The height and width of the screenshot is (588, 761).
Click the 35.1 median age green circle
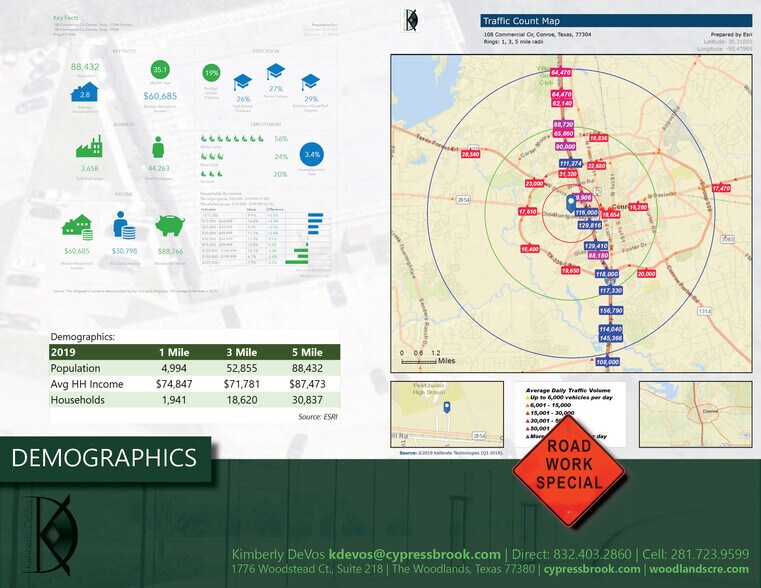tap(160, 70)
